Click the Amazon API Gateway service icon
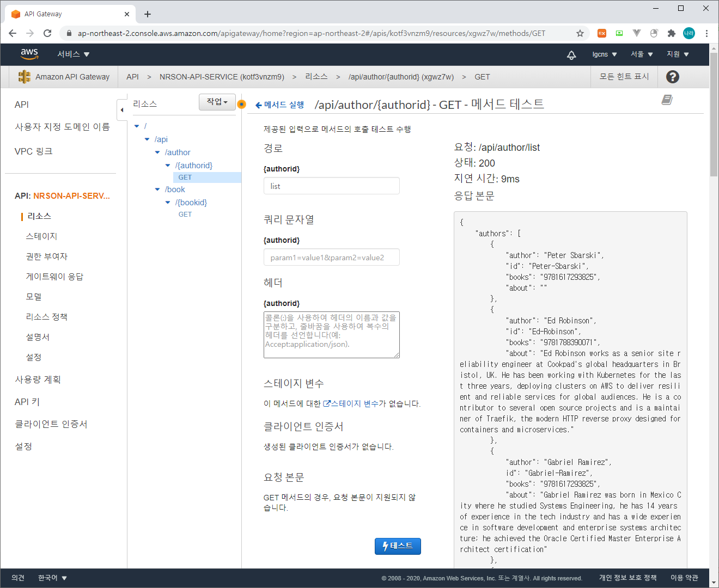Image resolution: width=719 pixels, height=588 pixels. pos(24,77)
